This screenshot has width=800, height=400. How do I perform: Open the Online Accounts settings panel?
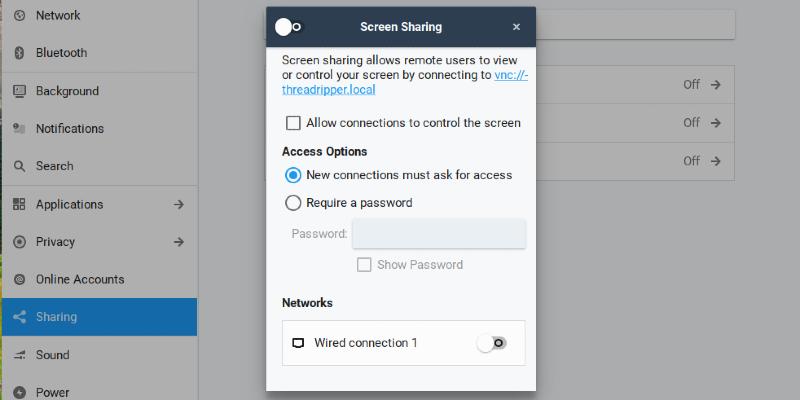coord(80,279)
